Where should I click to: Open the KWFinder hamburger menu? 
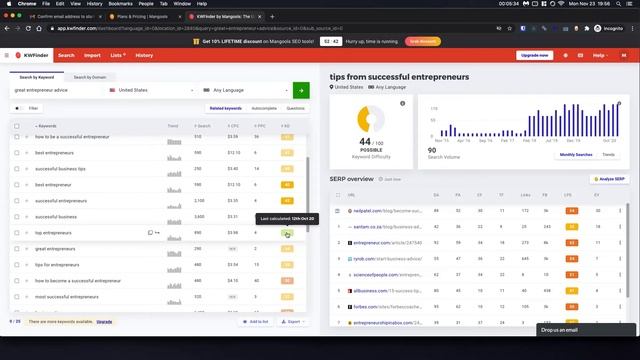click(7, 55)
